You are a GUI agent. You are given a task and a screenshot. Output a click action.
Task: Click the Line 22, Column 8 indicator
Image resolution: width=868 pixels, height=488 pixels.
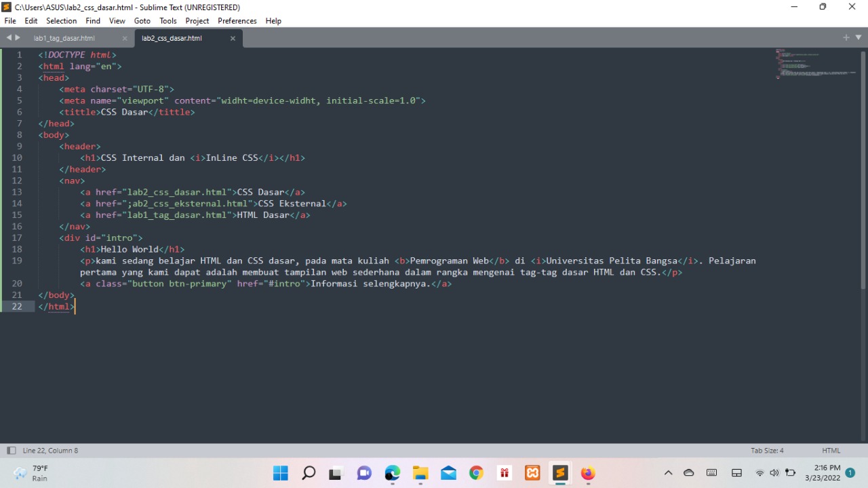coord(50,451)
